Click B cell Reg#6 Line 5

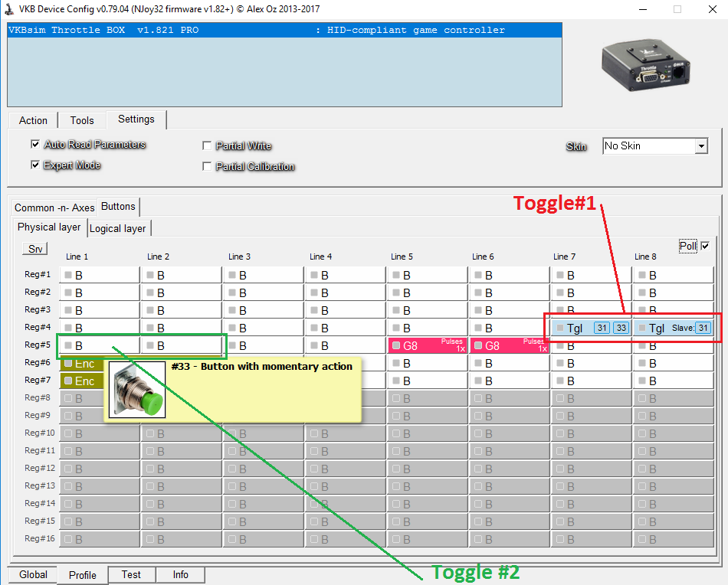pyautogui.click(x=428, y=363)
